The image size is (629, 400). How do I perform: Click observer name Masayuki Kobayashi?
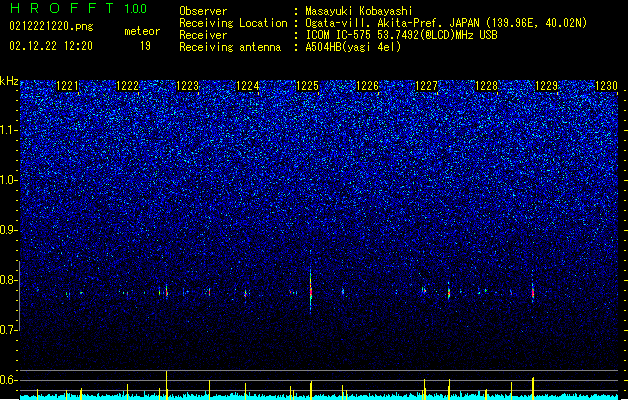coord(359,11)
